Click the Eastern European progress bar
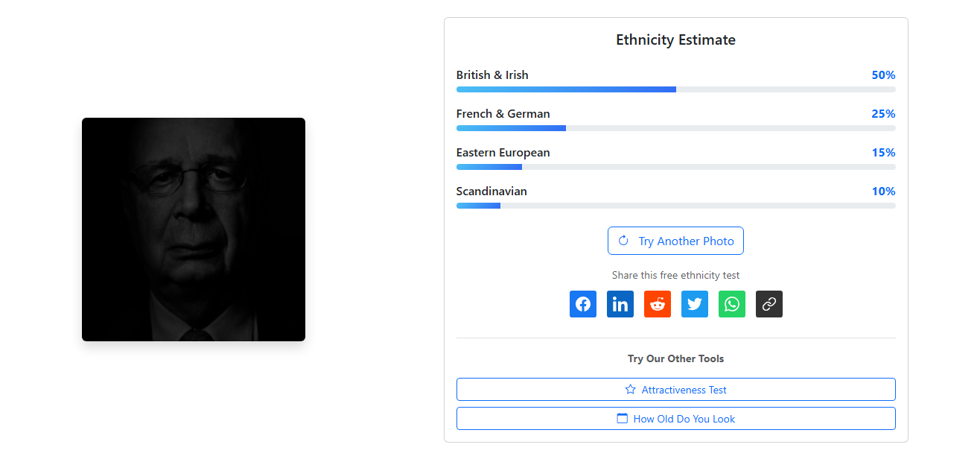This screenshot has height=462, width=980. tap(675, 167)
